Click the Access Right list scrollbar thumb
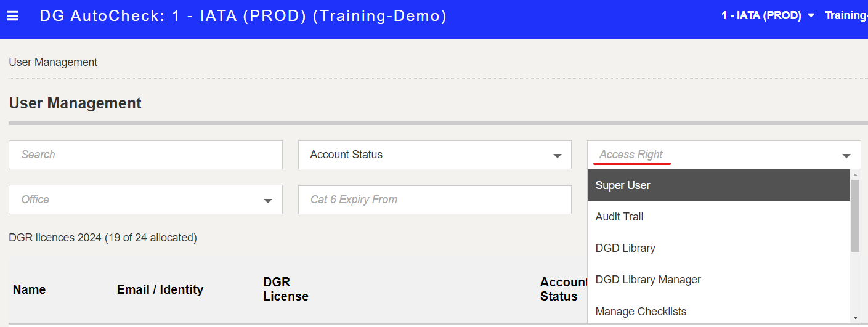This screenshot has width=868, height=327. (x=856, y=216)
